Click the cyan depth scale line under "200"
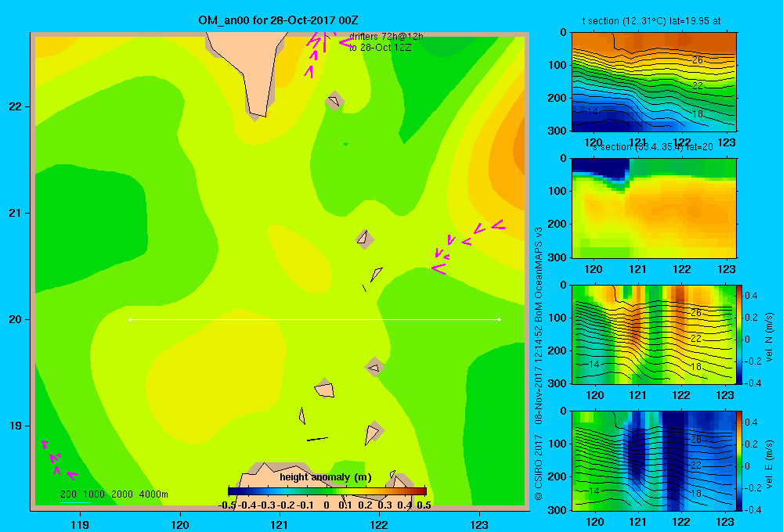 75,502
